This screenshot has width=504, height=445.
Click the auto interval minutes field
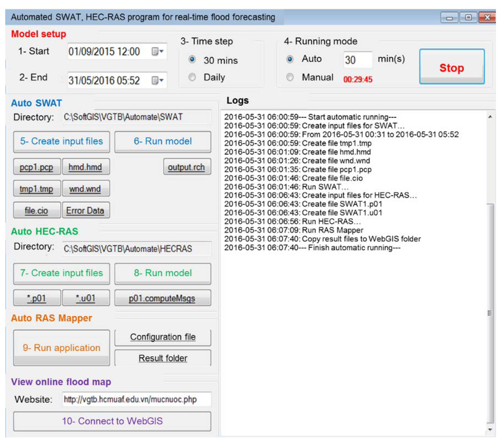point(357,60)
